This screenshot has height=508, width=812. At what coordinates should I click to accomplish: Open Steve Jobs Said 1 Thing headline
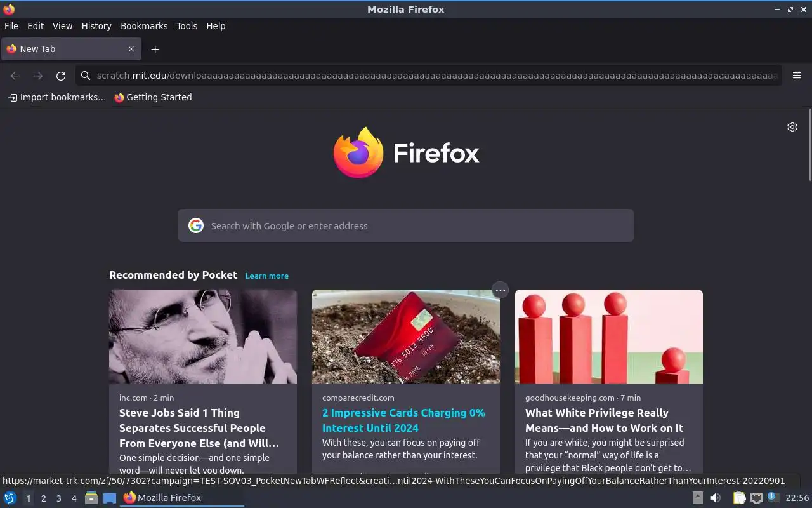(199, 428)
